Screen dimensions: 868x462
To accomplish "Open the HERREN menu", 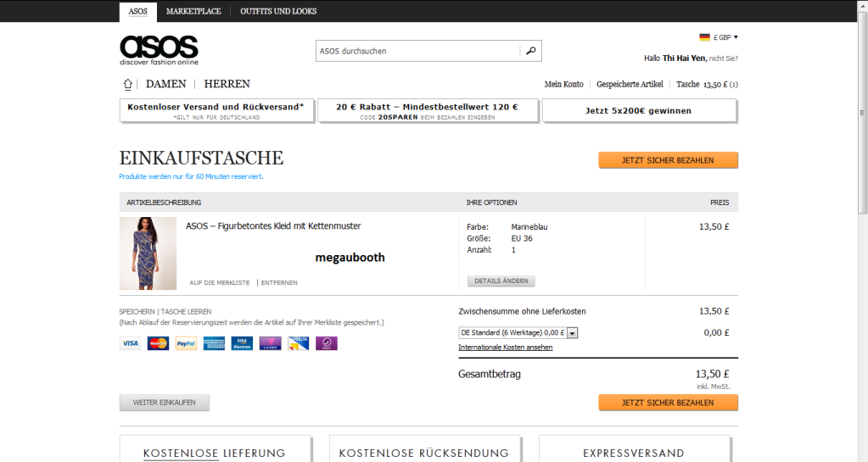I will pos(227,84).
